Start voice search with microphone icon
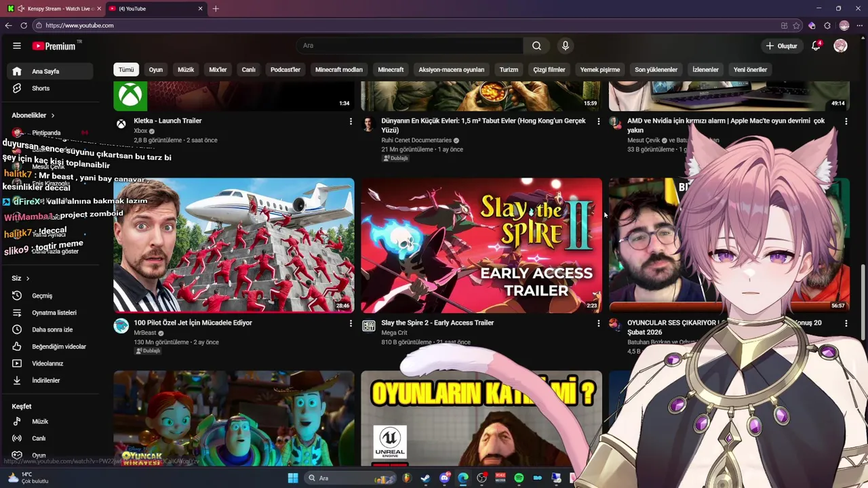The height and width of the screenshot is (488, 868). 565,45
